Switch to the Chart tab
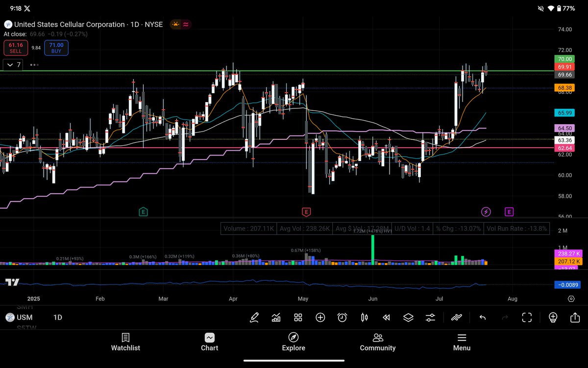Image resolution: width=588 pixels, height=368 pixels. (209, 342)
